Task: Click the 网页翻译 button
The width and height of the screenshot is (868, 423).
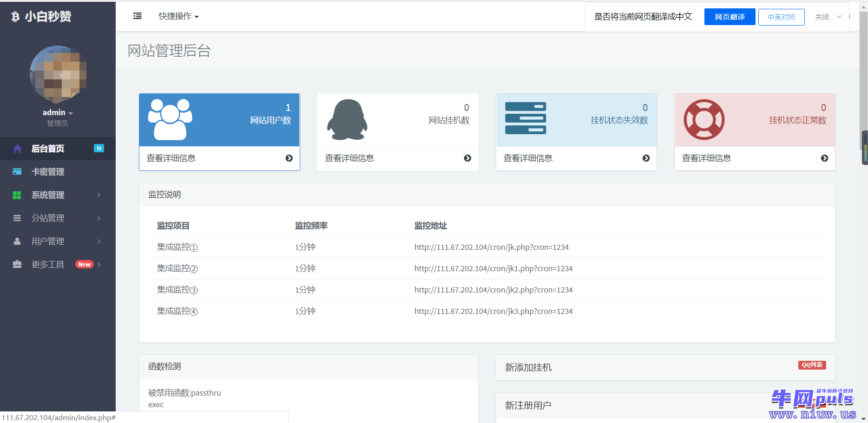Action: pos(730,17)
